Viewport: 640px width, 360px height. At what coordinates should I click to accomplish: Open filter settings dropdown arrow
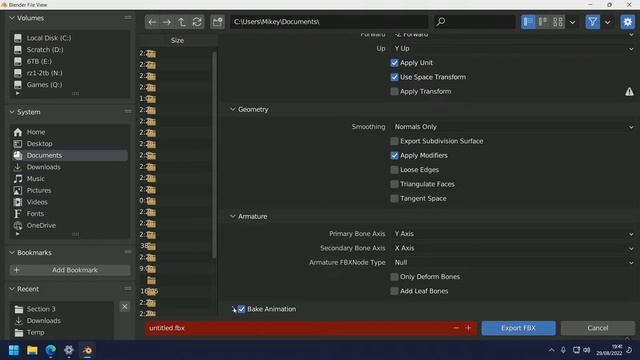(607, 22)
